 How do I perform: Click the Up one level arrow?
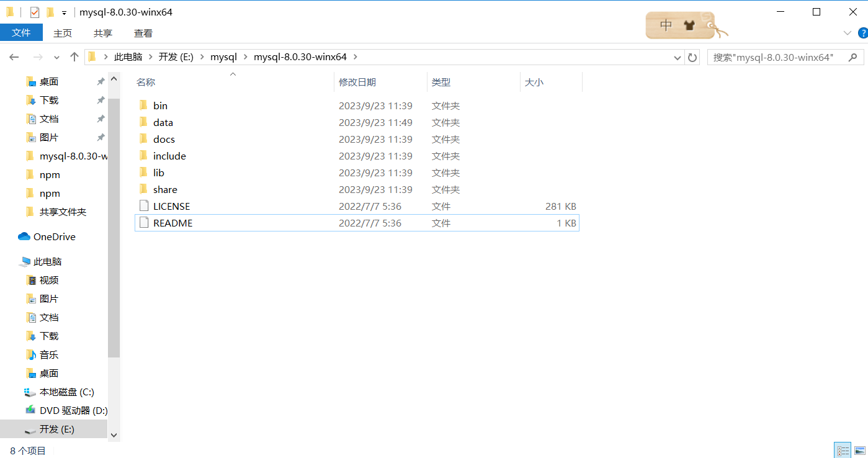[74, 57]
